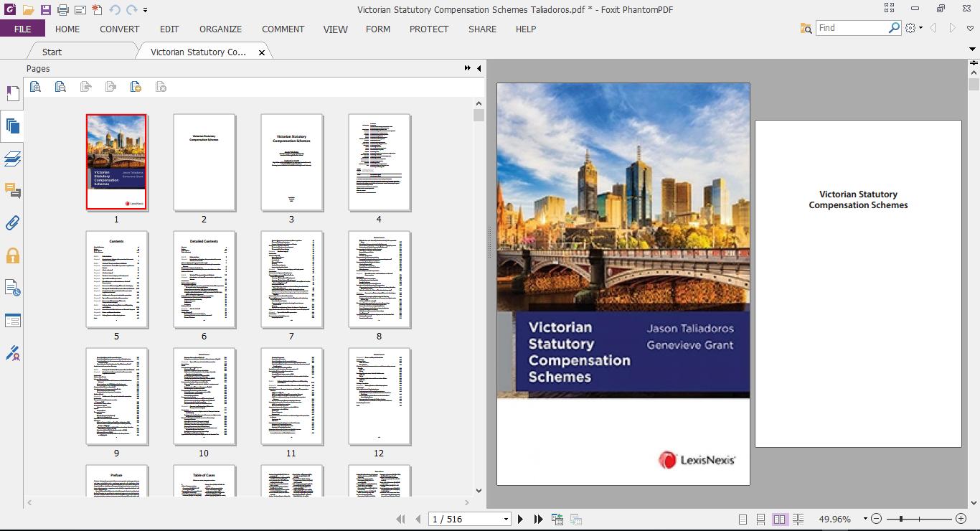Select page 10 thumbnail
The image size is (980, 531).
click(204, 396)
